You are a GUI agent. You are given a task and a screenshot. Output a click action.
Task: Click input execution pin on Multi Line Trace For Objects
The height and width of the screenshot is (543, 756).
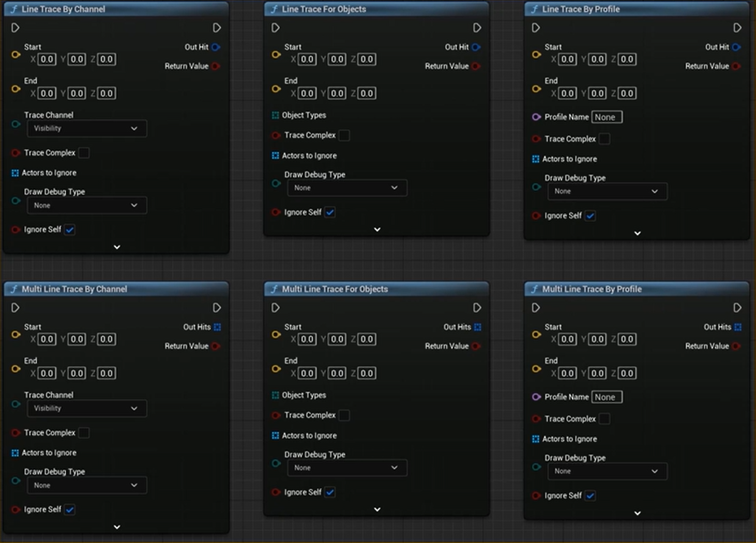(276, 308)
